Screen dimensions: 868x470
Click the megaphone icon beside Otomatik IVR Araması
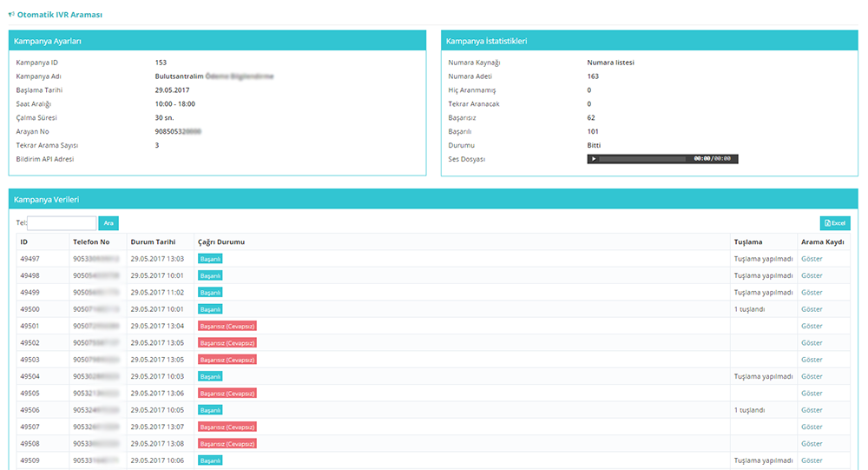(11, 15)
